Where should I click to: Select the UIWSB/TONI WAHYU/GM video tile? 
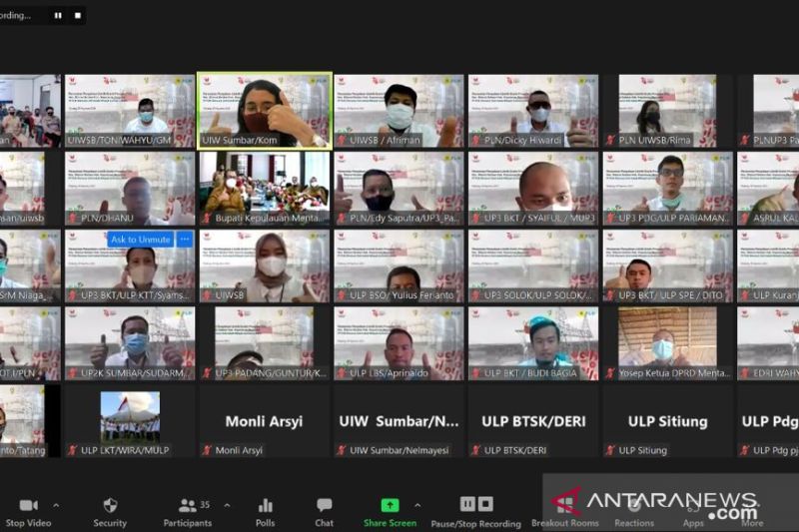(x=130, y=111)
